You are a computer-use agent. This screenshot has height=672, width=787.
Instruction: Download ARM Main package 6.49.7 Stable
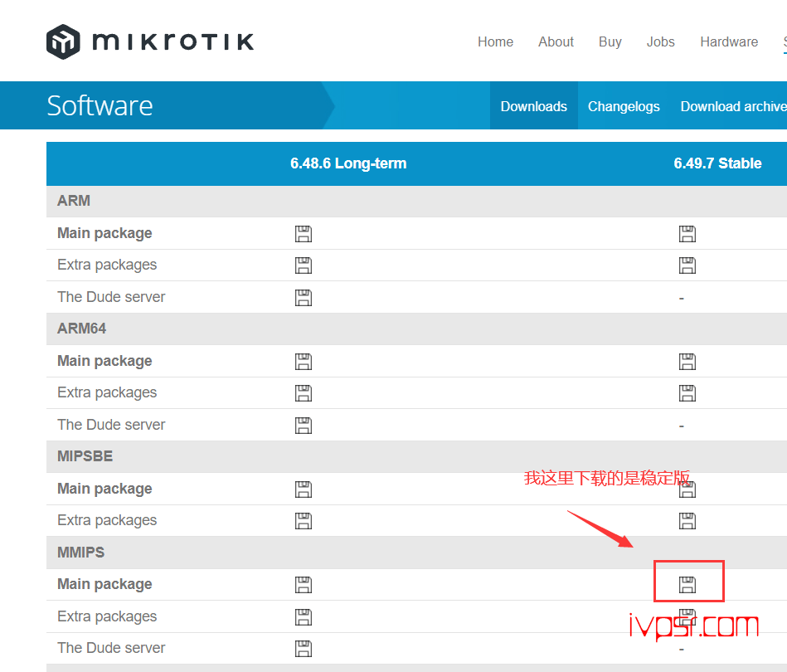click(687, 234)
